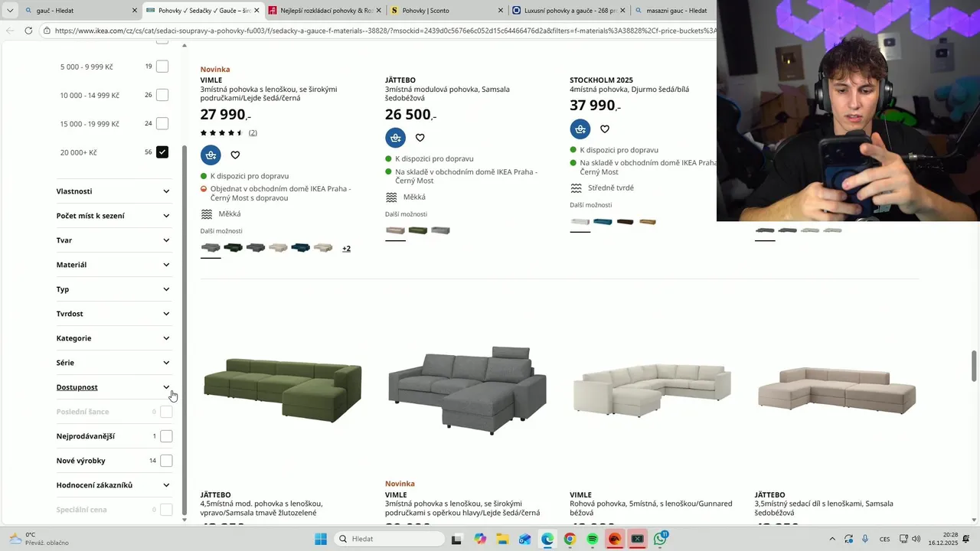The height and width of the screenshot is (551, 980).
Task: Add JÄTTEBO 26 500 sofa to cart
Action: 395,138
